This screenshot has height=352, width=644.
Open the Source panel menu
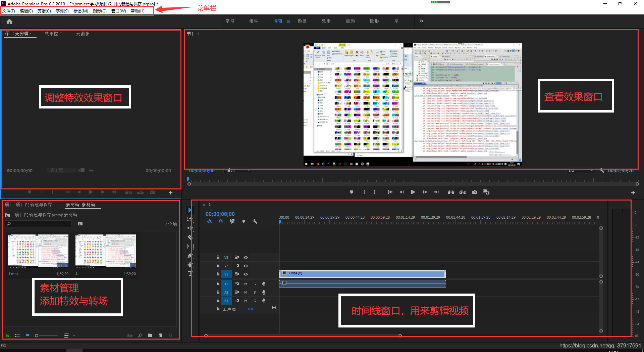coord(35,34)
